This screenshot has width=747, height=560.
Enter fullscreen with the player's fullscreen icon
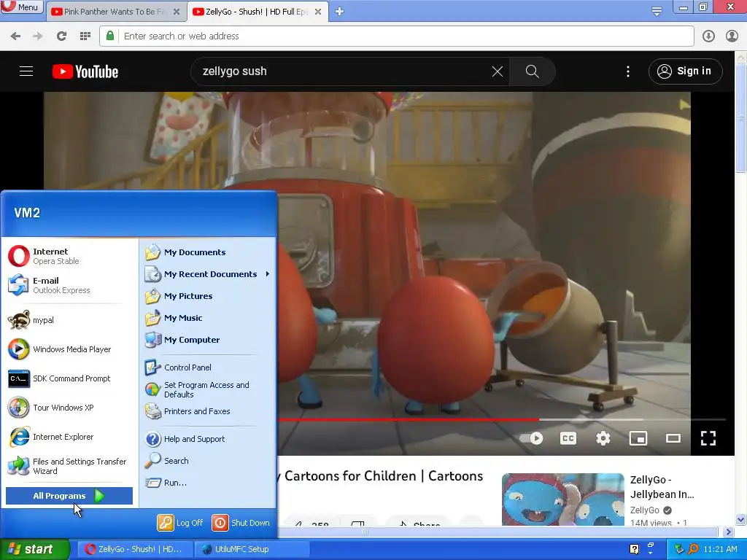click(708, 438)
